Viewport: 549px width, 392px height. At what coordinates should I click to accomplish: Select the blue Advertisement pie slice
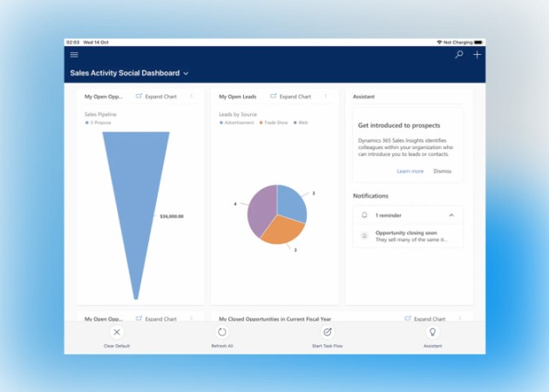[x=290, y=203]
